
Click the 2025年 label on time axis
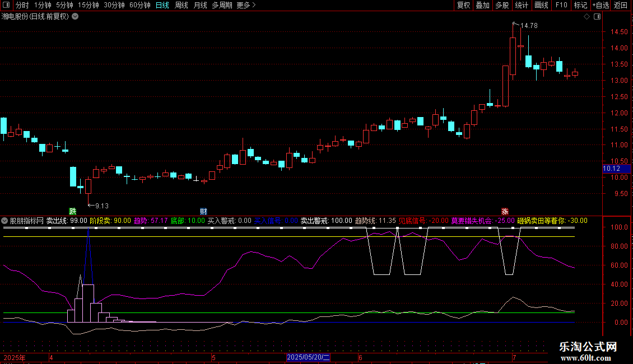[x=15, y=358]
